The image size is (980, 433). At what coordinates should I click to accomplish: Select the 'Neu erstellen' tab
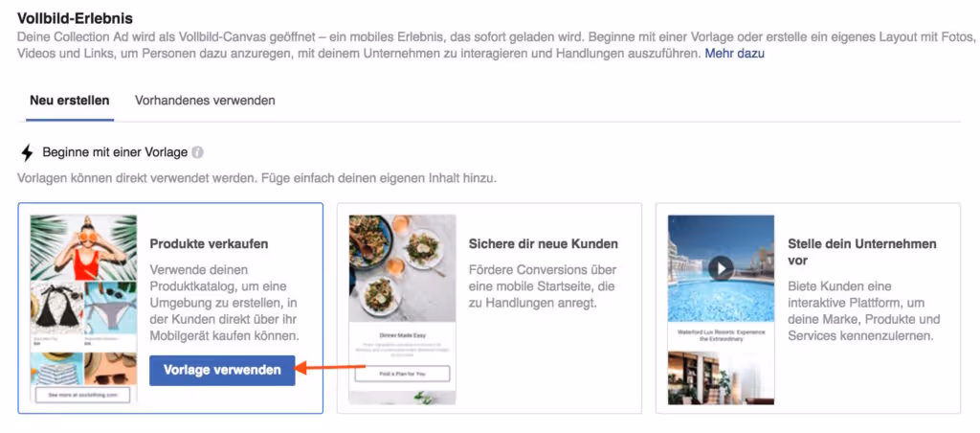click(x=69, y=101)
